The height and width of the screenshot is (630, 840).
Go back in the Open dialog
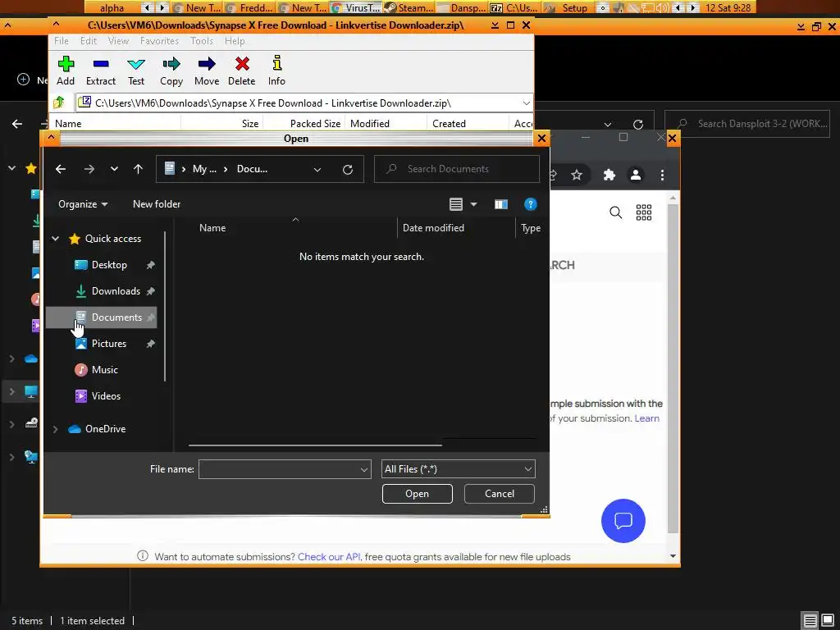click(x=61, y=169)
